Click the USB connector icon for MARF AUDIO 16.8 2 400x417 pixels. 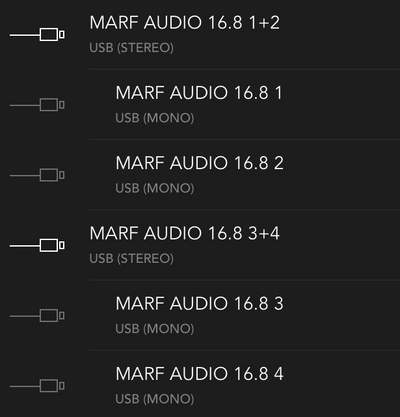(x=37, y=175)
